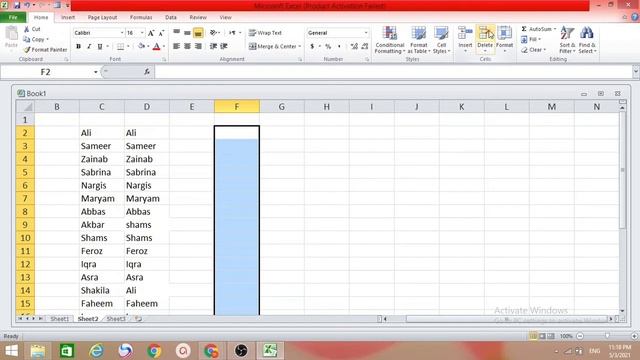Open Font dialog launcher

(x=164, y=60)
